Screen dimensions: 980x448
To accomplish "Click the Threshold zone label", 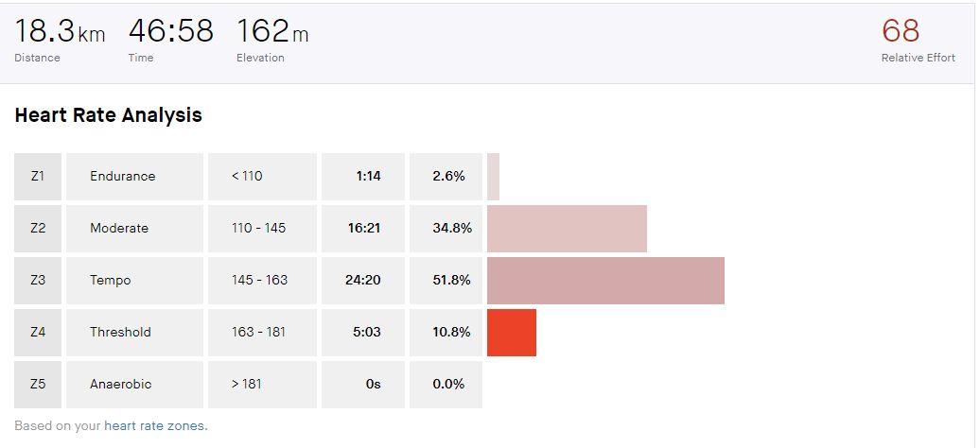I will [121, 333].
